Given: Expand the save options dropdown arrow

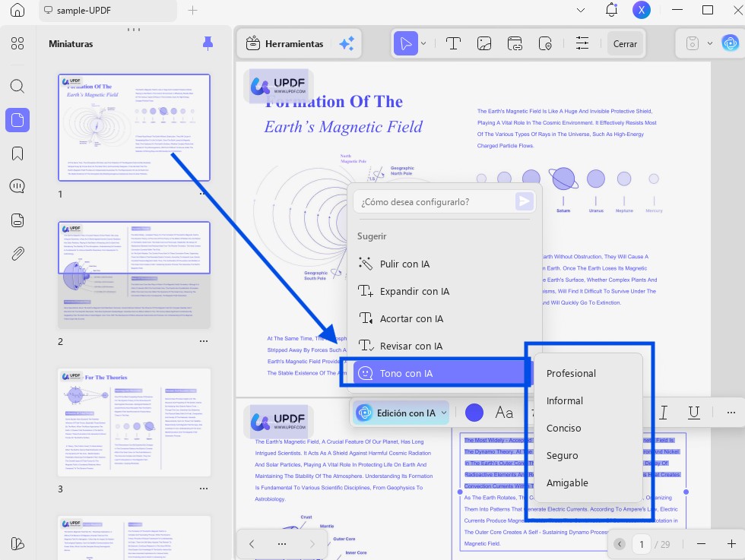Looking at the screenshot, I should (709, 44).
